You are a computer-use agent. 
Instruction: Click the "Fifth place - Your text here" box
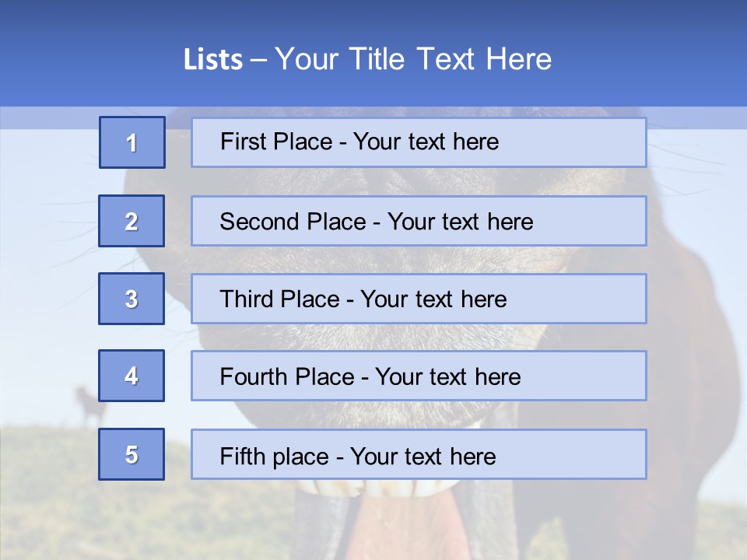(x=419, y=455)
